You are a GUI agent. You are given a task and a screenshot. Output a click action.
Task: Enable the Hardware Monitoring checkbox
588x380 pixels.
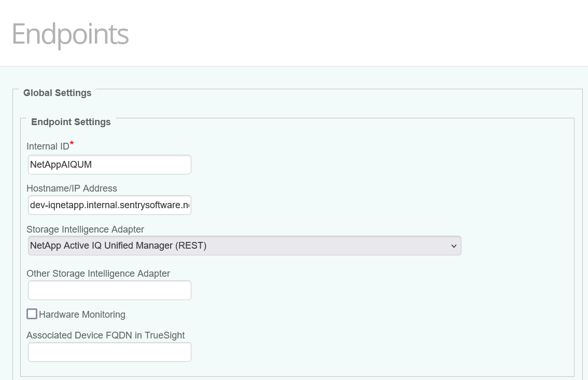32,314
